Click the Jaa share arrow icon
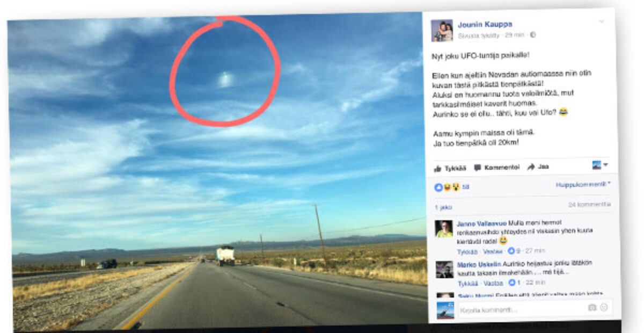Viewport: 644px width, 333px height. 531,167
